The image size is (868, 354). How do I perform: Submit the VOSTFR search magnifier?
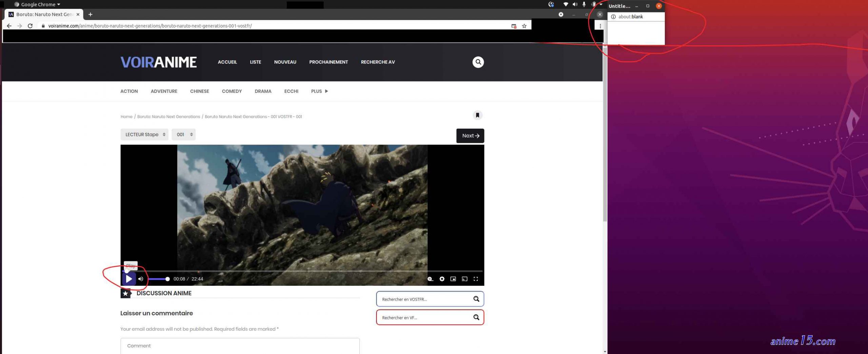click(476, 299)
